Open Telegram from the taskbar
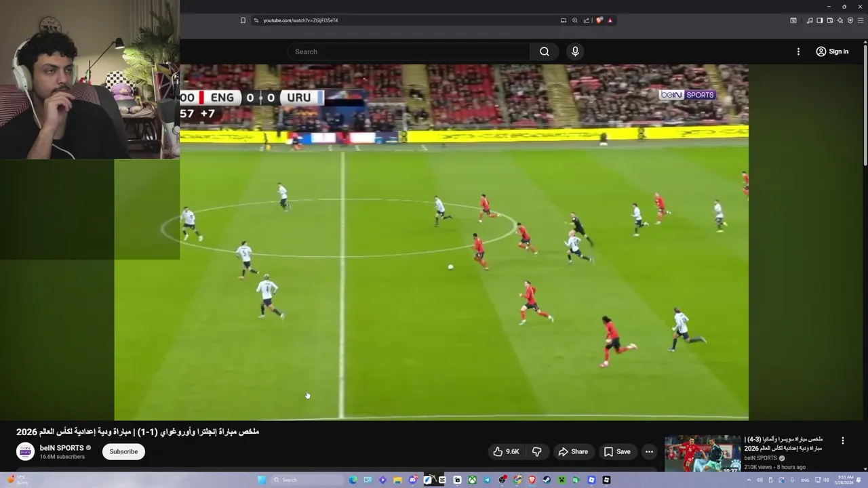This screenshot has width=868, height=488. 488,480
